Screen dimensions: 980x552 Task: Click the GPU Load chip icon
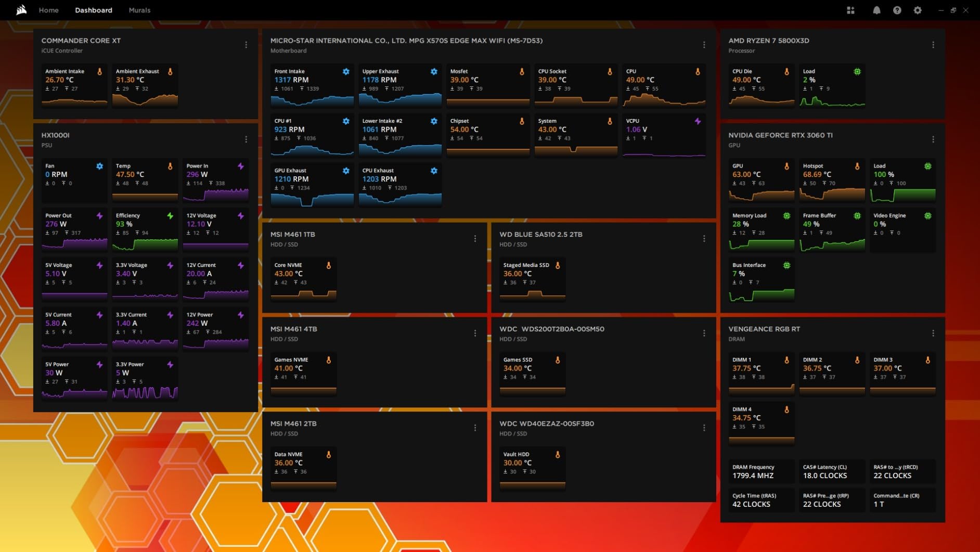tap(927, 166)
